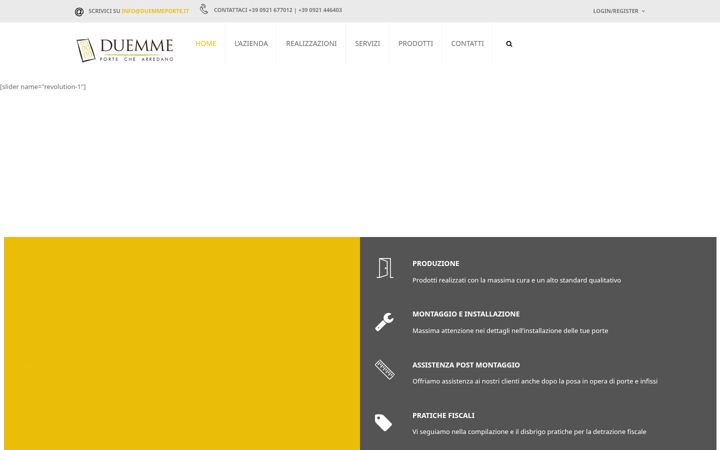Screen dimensions: 720x450
Task: Click the Duemme logo
Action: pyautogui.click(x=125, y=50)
